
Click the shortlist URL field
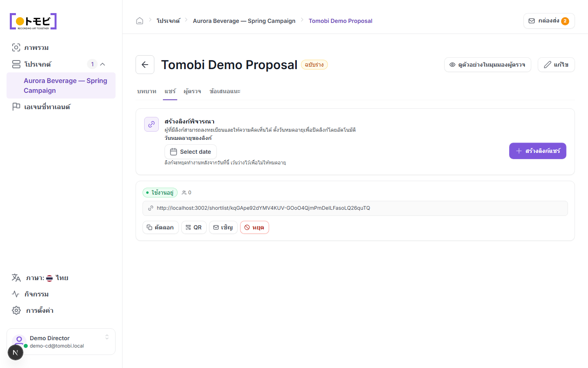[355, 208]
